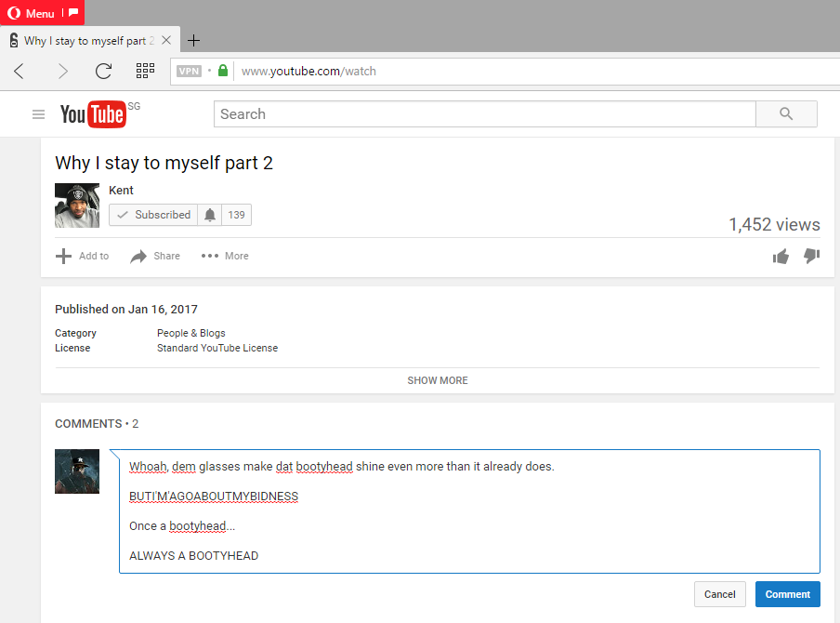The width and height of the screenshot is (840, 623).
Task: Cancel the comment
Action: click(x=720, y=594)
